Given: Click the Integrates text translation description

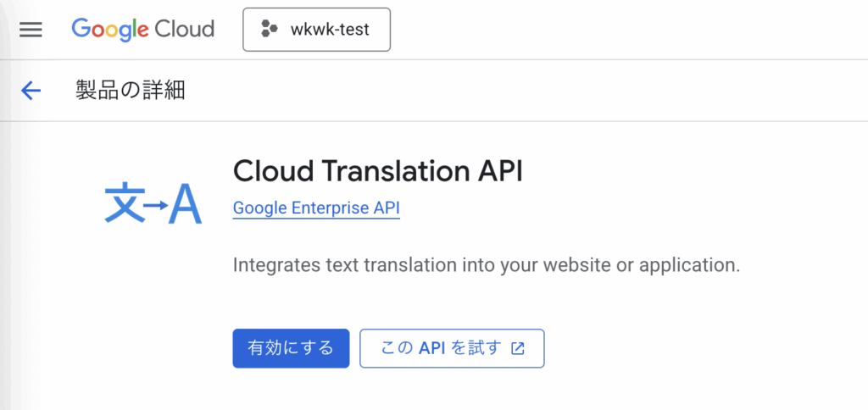Looking at the screenshot, I should pos(487,264).
